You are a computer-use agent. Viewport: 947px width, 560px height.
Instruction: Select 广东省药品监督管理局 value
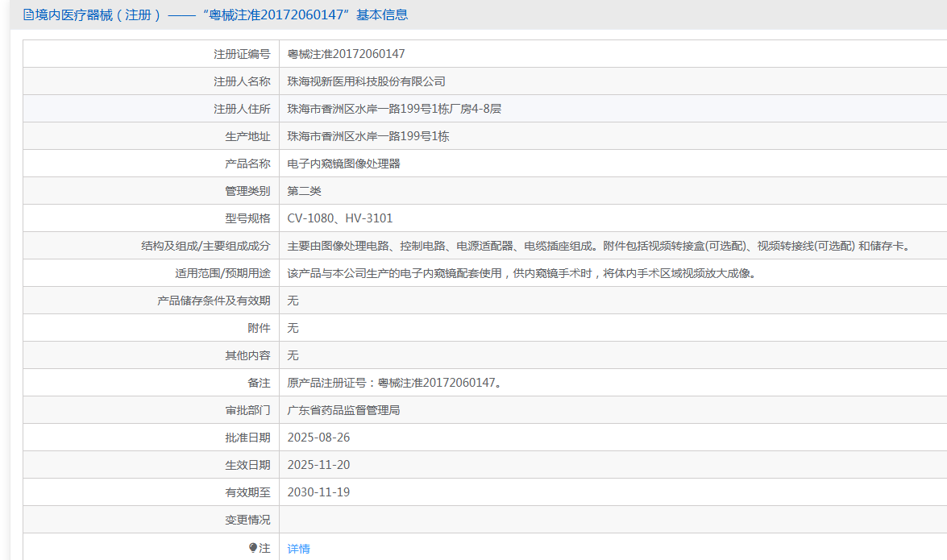click(343, 410)
